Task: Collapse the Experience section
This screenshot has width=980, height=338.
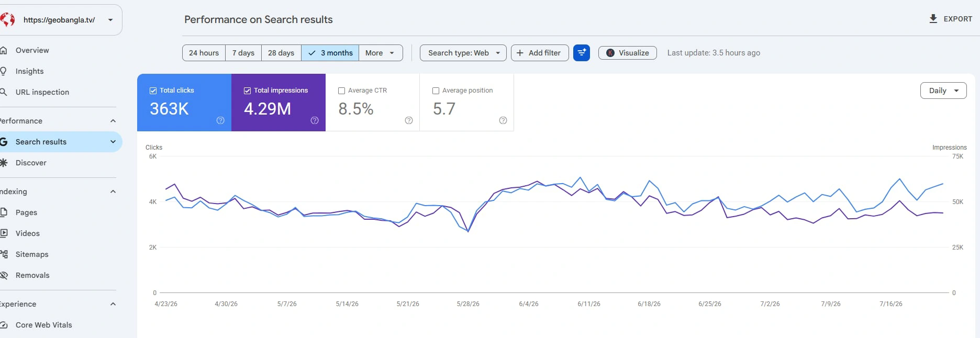Action: click(113, 304)
